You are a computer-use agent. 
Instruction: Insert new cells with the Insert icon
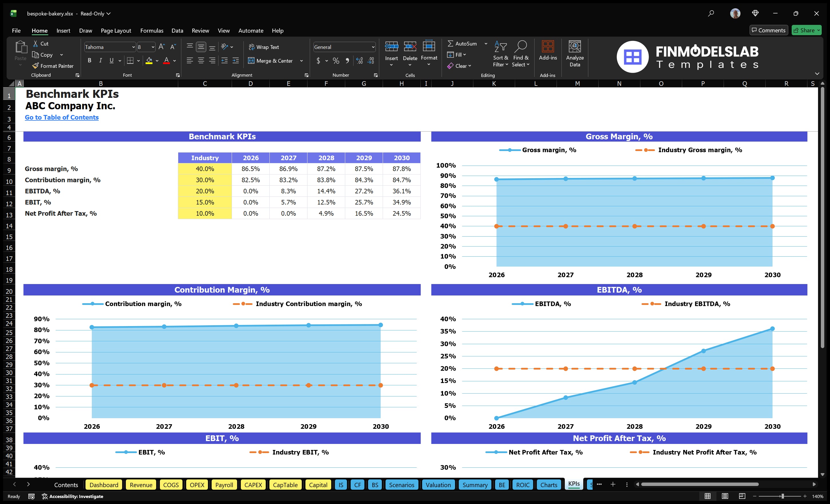pyautogui.click(x=392, y=51)
